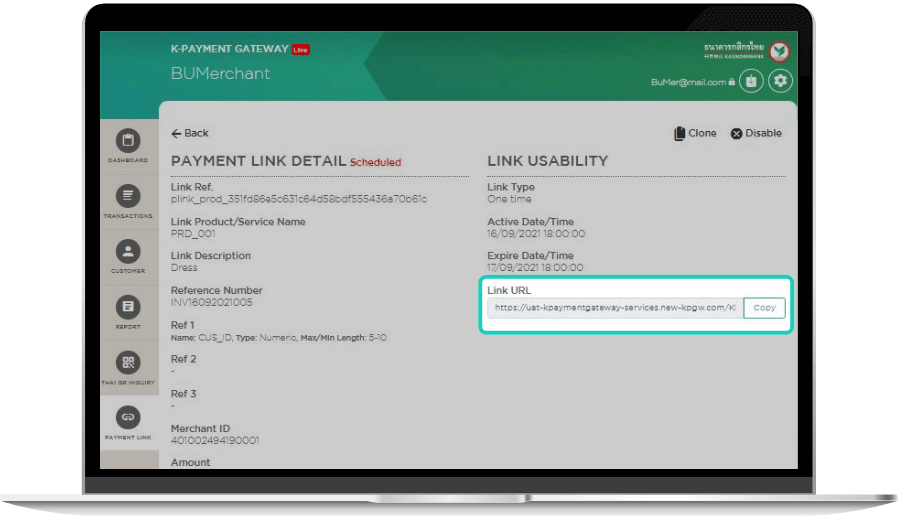Image resolution: width=898 pixels, height=516 pixels.
Task: Click the lock icon next to email
Action: (732, 83)
